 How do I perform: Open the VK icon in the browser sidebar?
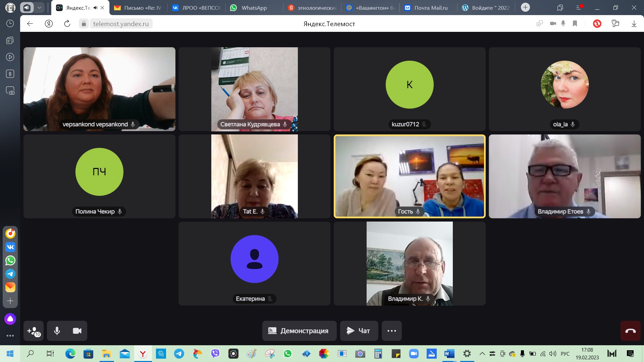10,247
